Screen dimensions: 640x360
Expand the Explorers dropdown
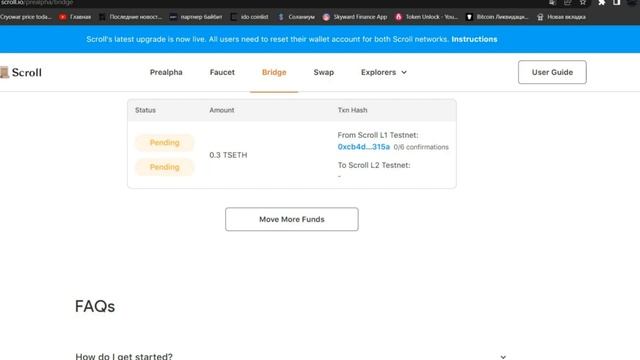click(384, 72)
